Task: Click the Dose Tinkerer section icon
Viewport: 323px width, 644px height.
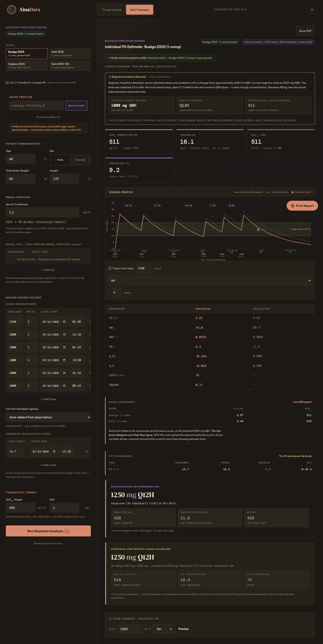Action: (110, 619)
